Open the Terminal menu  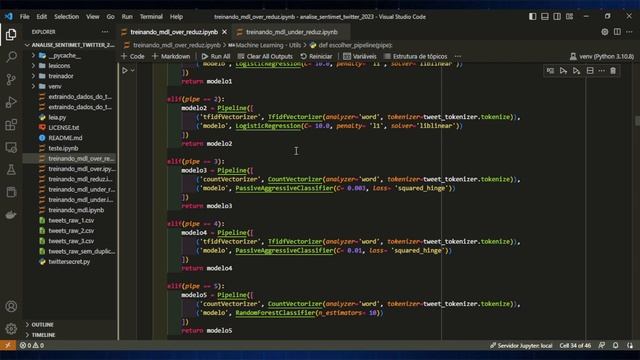click(x=151, y=17)
